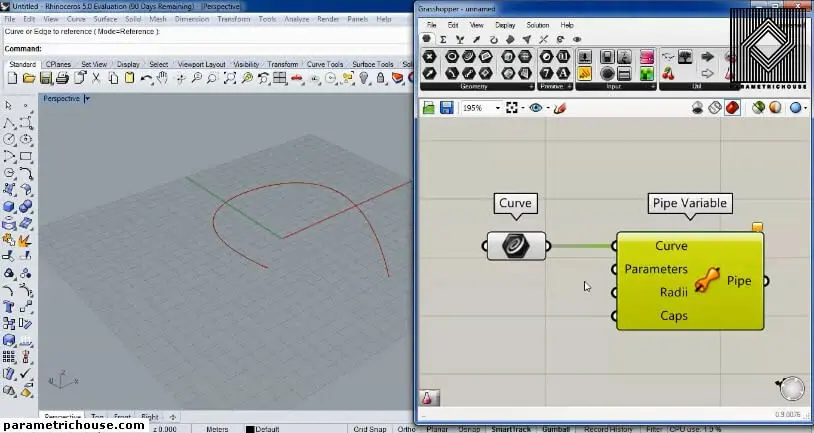
Task: Click the Cut scissors icon in Rhino toolbar
Action: click(x=96, y=78)
